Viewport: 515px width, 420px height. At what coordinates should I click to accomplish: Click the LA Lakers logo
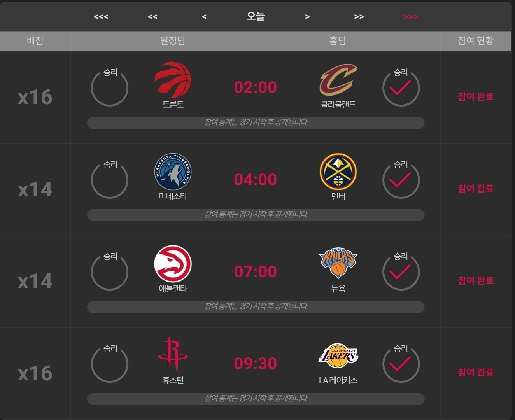click(x=338, y=355)
